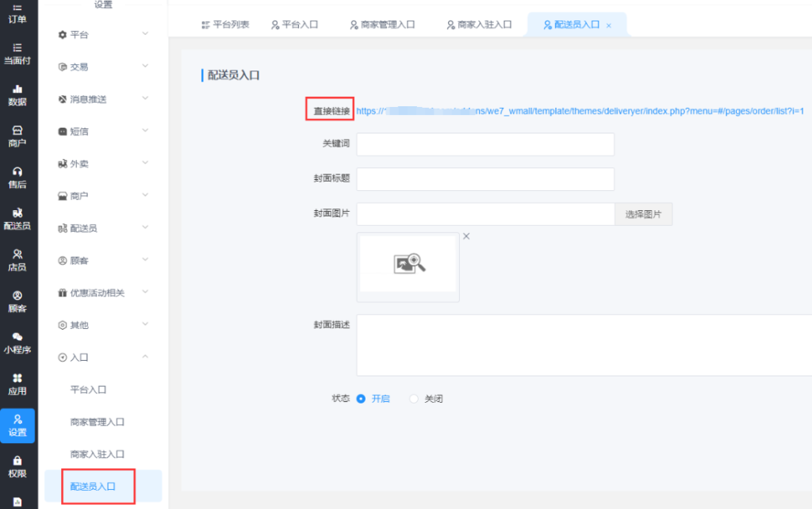Viewport: 812px width, 509px height.
Task: Open 商家入驻入口 in the settings menu
Action: 98,454
